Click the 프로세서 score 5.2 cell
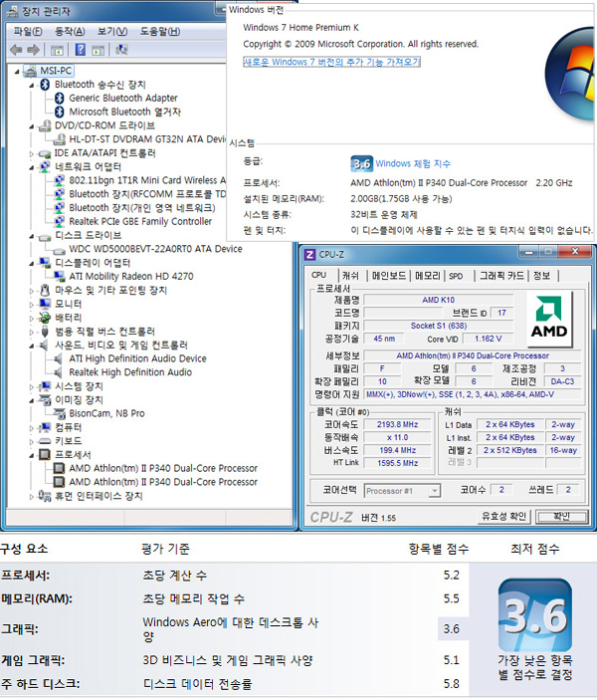 tap(451, 575)
